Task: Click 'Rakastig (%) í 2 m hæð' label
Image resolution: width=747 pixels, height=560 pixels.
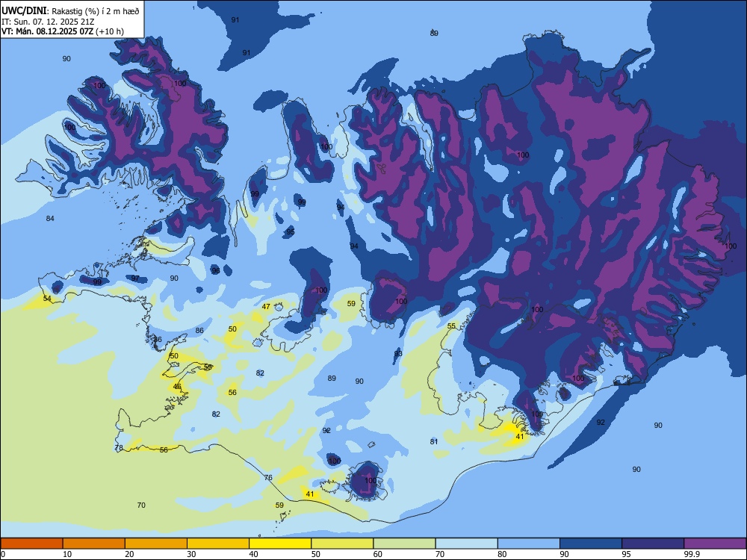Action: (x=96, y=11)
